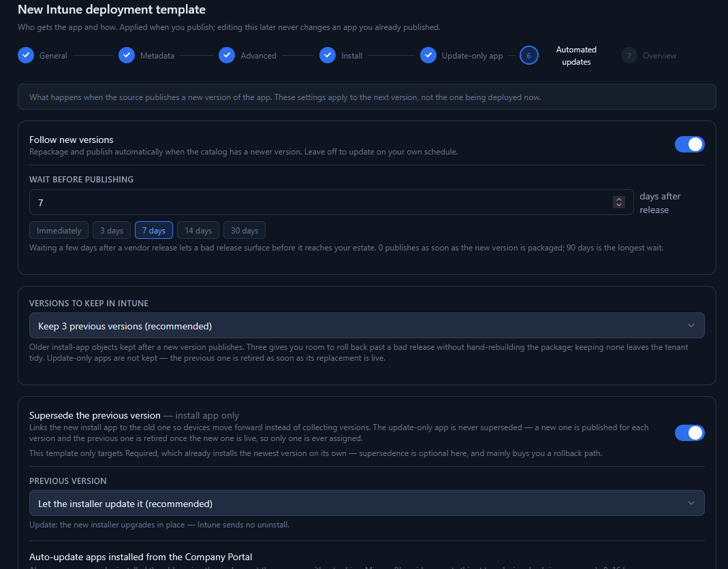
Task: Click 'Supersede the previous version' heading
Action: (x=95, y=415)
